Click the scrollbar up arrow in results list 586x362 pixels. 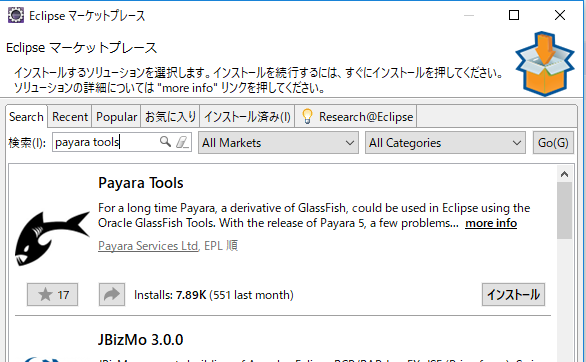[x=564, y=174]
